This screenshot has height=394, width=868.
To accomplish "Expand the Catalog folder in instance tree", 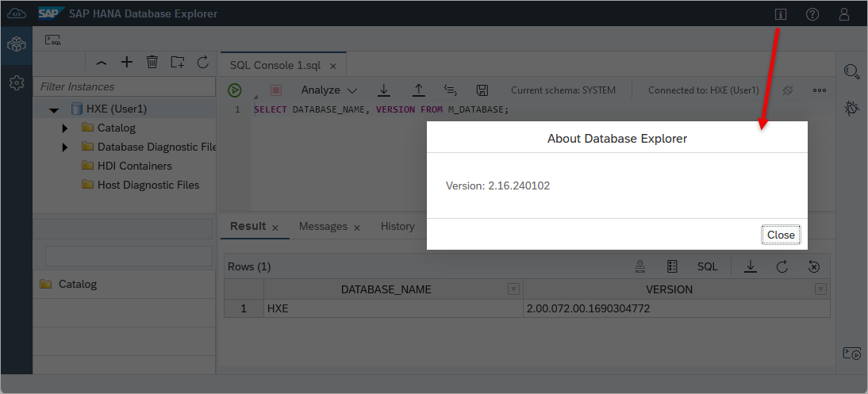I will point(65,128).
